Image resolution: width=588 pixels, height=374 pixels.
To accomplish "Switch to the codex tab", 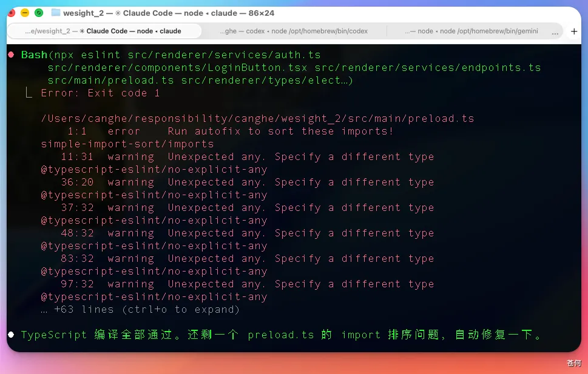I will tap(294, 31).
